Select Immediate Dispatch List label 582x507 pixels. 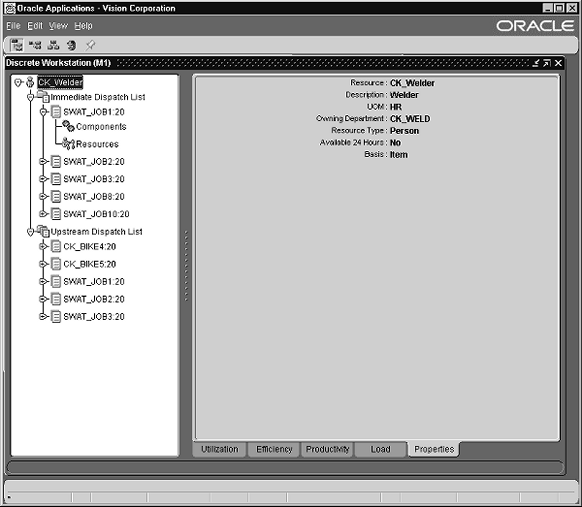pos(98,97)
